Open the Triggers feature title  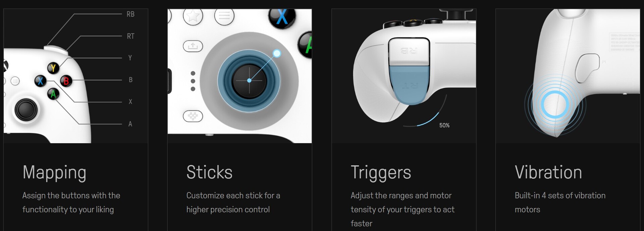[381, 173]
